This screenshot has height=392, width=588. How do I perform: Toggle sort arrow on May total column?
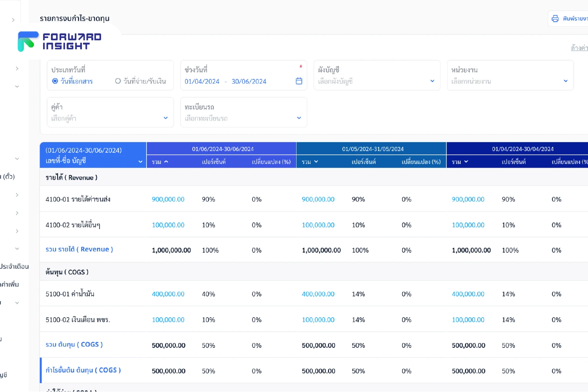point(316,162)
